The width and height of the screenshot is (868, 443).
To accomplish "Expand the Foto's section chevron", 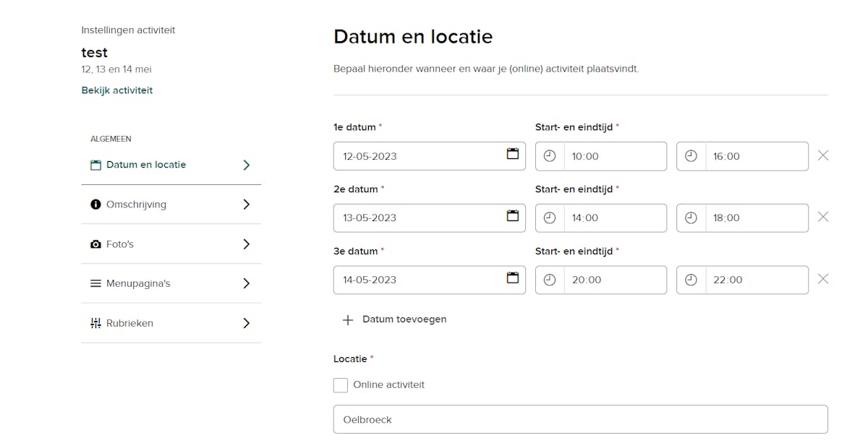I will pyautogui.click(x=246, y=244).
